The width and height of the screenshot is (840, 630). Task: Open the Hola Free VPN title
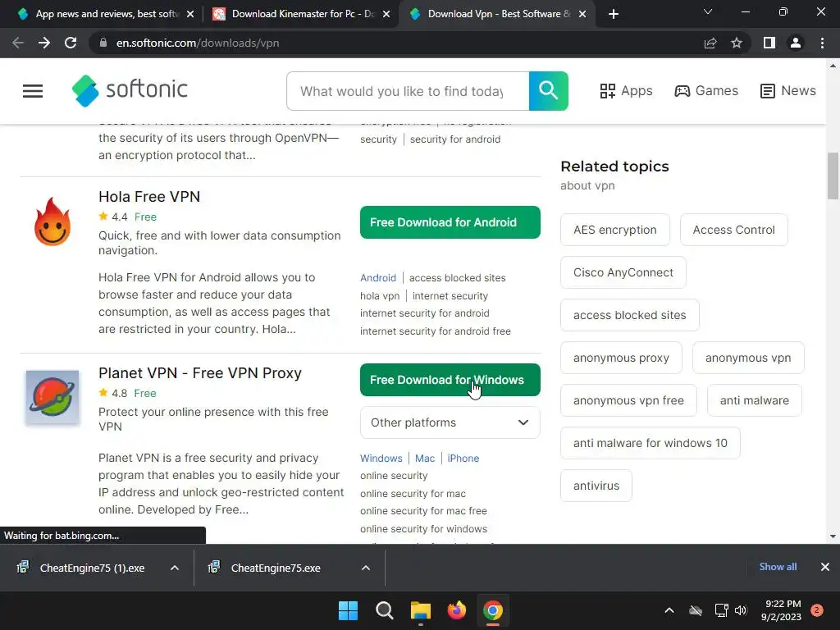[149, 197]
